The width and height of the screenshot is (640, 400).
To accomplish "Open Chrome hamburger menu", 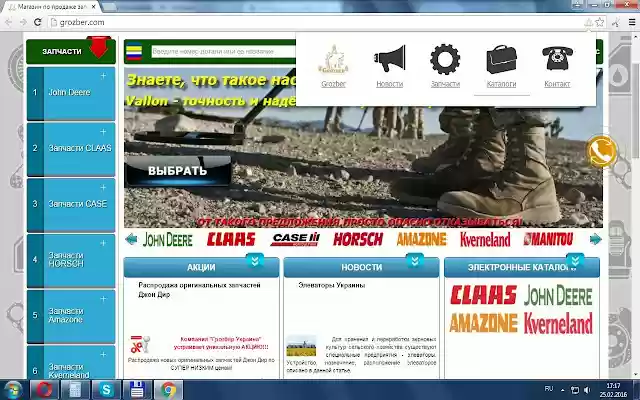I will pos(631,22).
